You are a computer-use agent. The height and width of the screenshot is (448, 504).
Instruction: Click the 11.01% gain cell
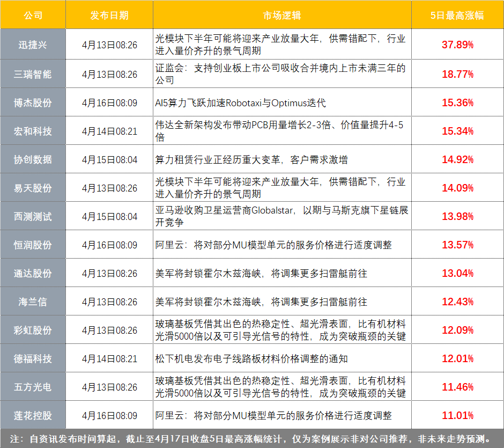tap(457, 415)
